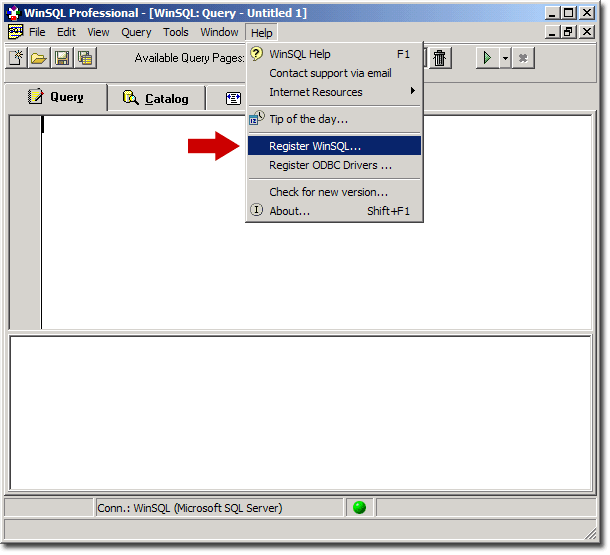The width and height of the screenshot is (610, 555).
Task: Click the window resize grip in the status bar
Action: pos(592,535)
